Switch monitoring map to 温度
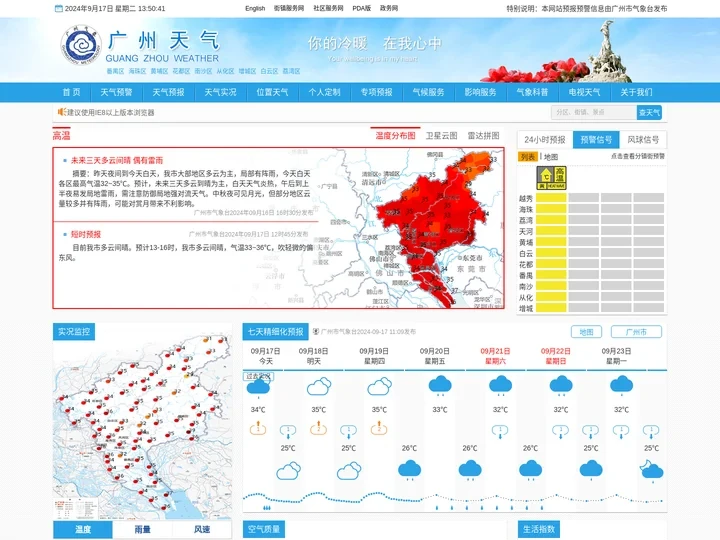 [x=83, y=529]
